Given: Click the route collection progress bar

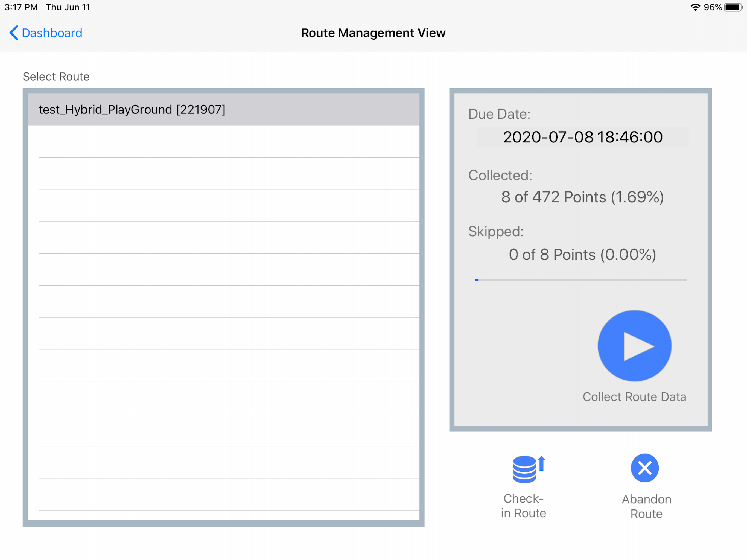Looking at the screenshot, I should tap(580, 280).
